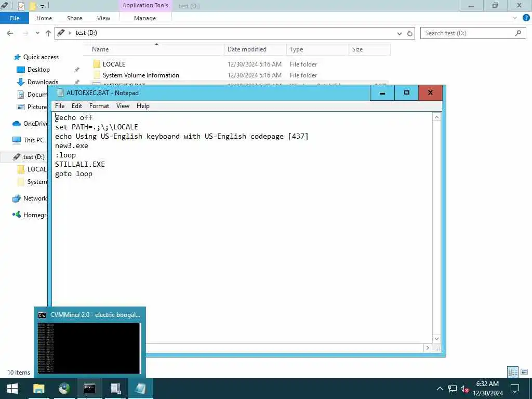Select the LOCALE folder in file list

[x=114, y=64]
